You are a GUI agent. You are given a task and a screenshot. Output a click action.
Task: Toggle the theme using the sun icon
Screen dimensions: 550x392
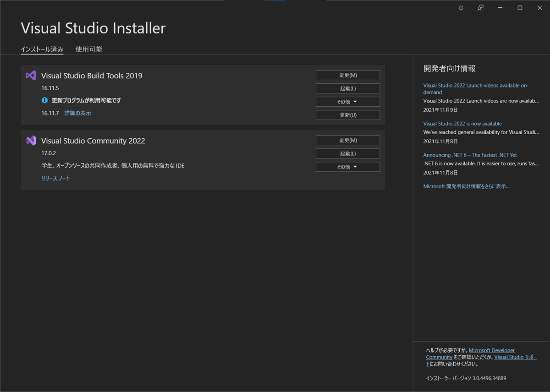click(x=461, y=8)
